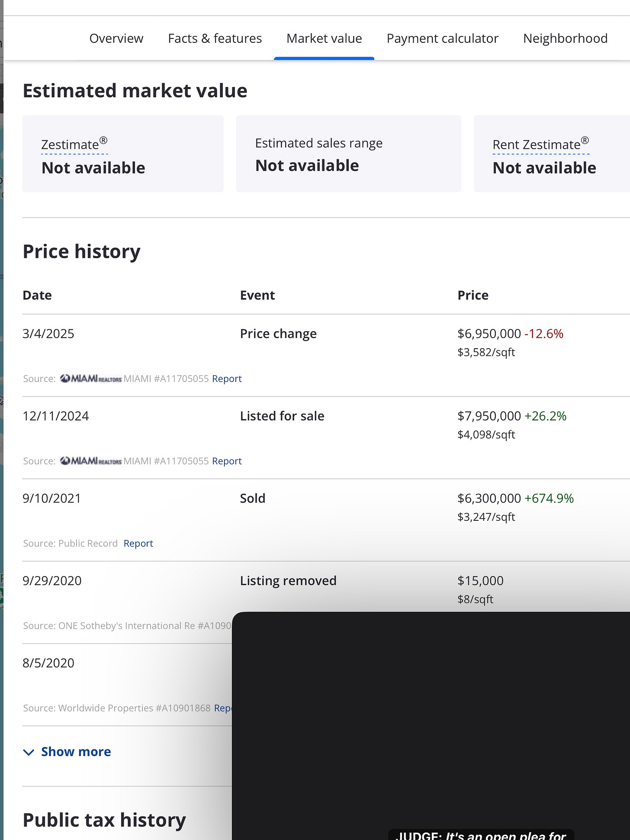
Task: Report the 3/4/2025 price change entry
Action: tap(227, 379)
